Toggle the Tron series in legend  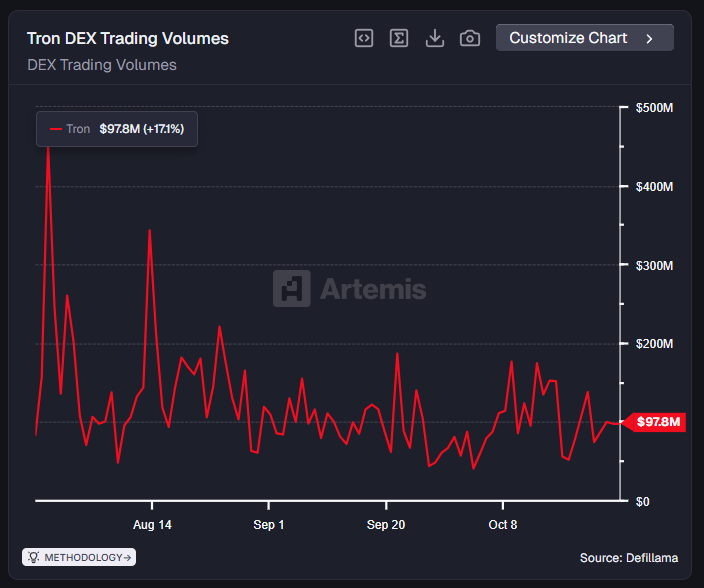(x=117, y=129)
